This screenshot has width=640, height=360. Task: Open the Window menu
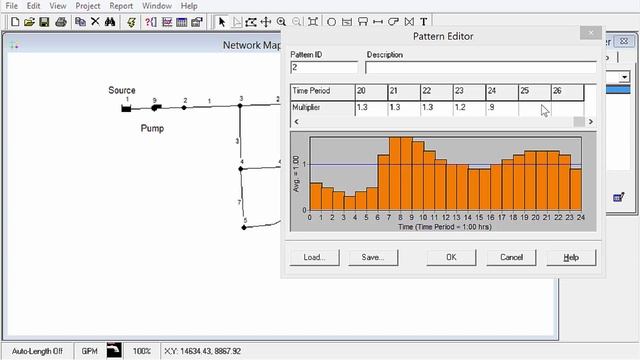click(157, 6)
